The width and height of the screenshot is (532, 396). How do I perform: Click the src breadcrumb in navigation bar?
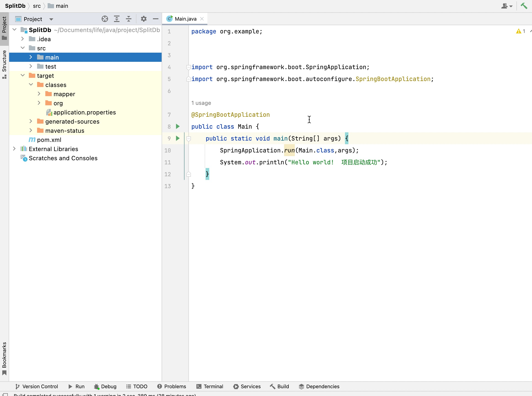pos(37,6)
